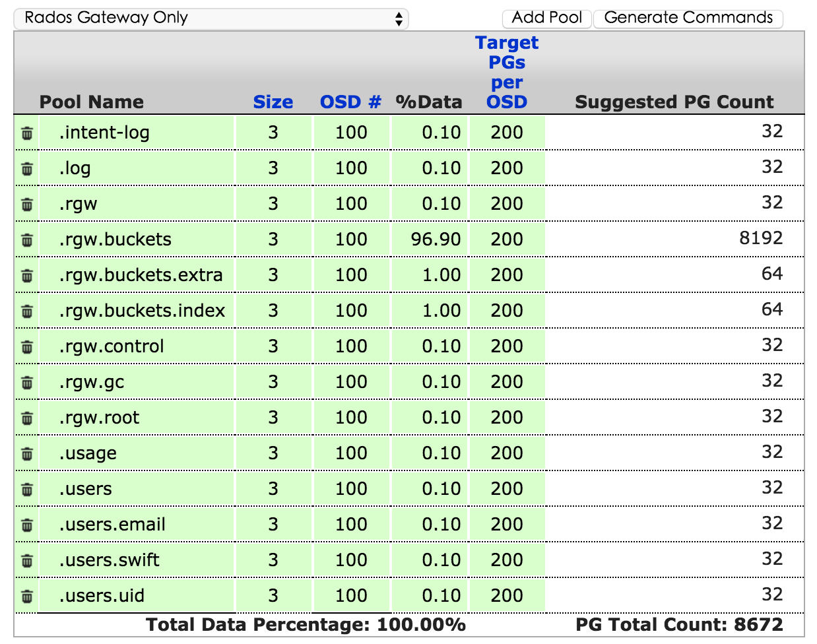Remove the .rgw pool with trash icon

(x=27, y=205)
